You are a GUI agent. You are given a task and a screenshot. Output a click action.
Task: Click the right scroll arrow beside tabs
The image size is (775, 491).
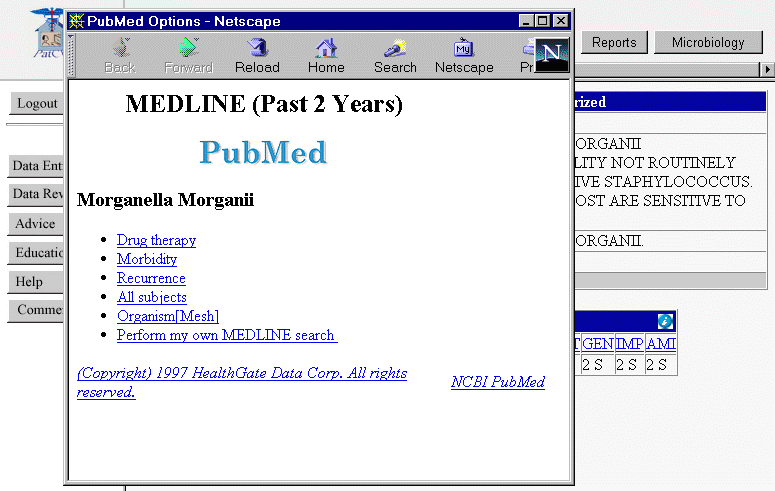click(767, 70)
